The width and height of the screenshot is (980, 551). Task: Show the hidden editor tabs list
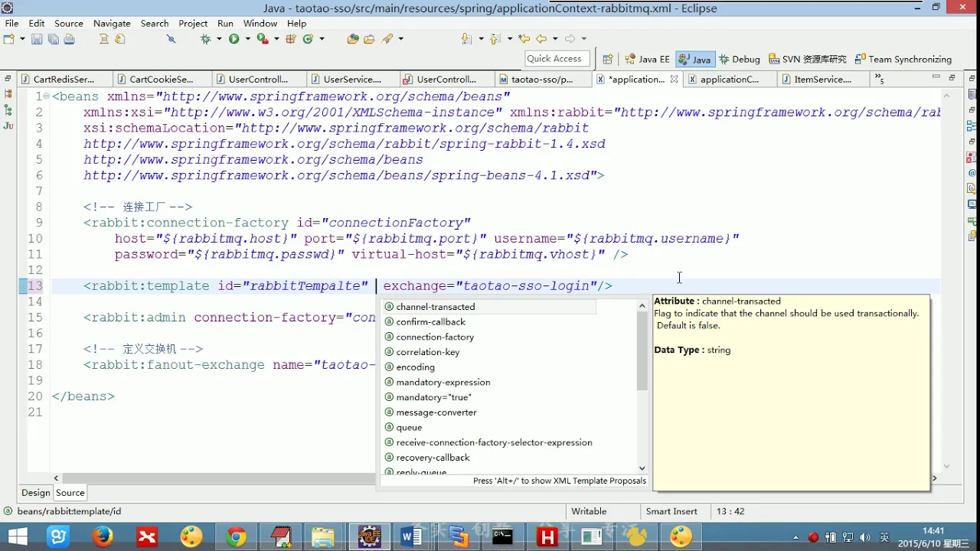point(880,79)
